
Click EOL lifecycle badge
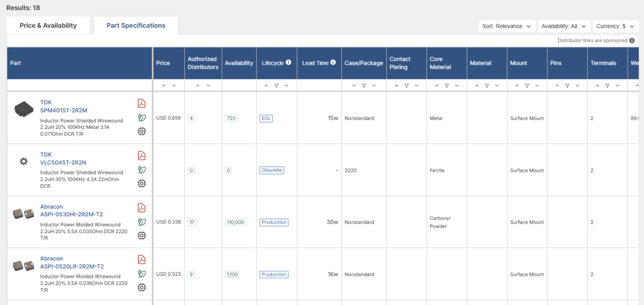266,118
